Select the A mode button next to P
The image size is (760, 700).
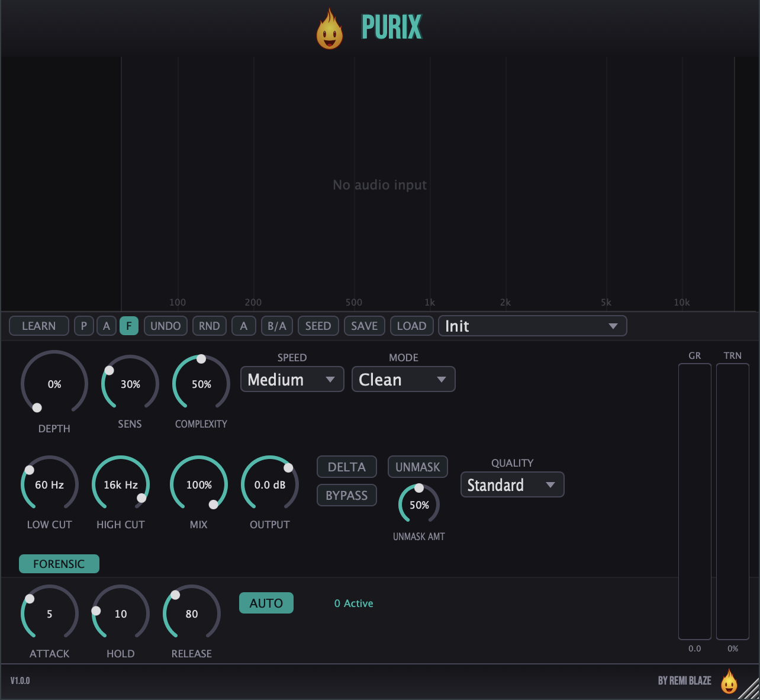(107, 326)
